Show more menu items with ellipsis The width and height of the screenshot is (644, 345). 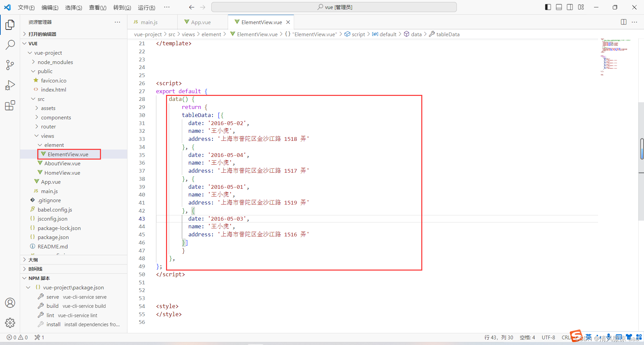pos(167,7)
